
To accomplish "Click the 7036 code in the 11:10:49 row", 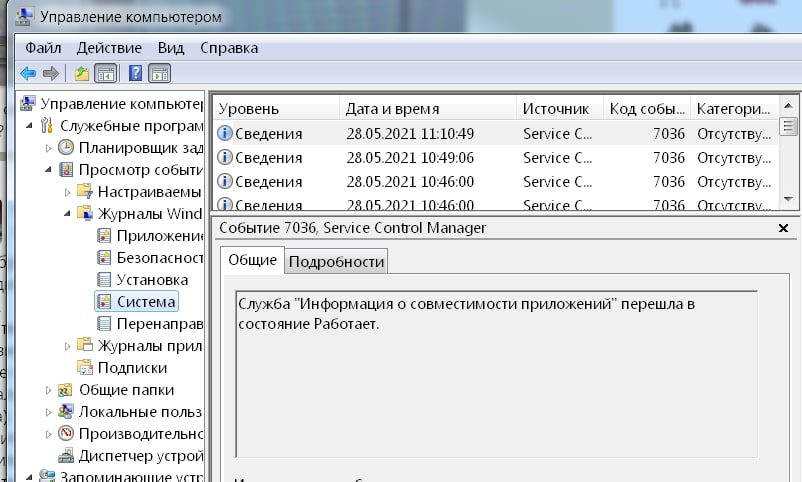I will 669,134.
